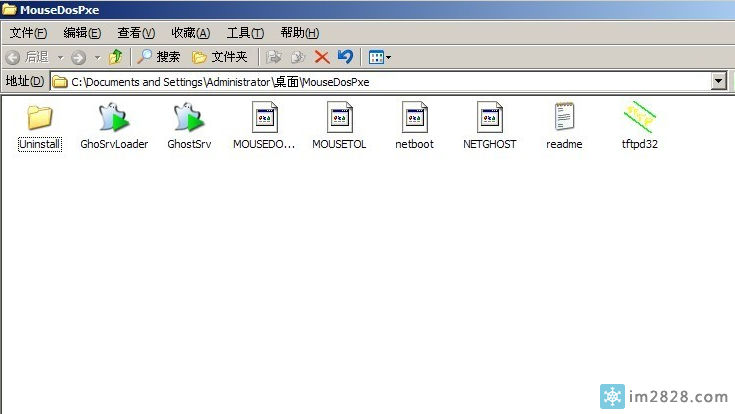Open the 文件(F) menu
Screen dimensions: 735x414
click(28, 33)
